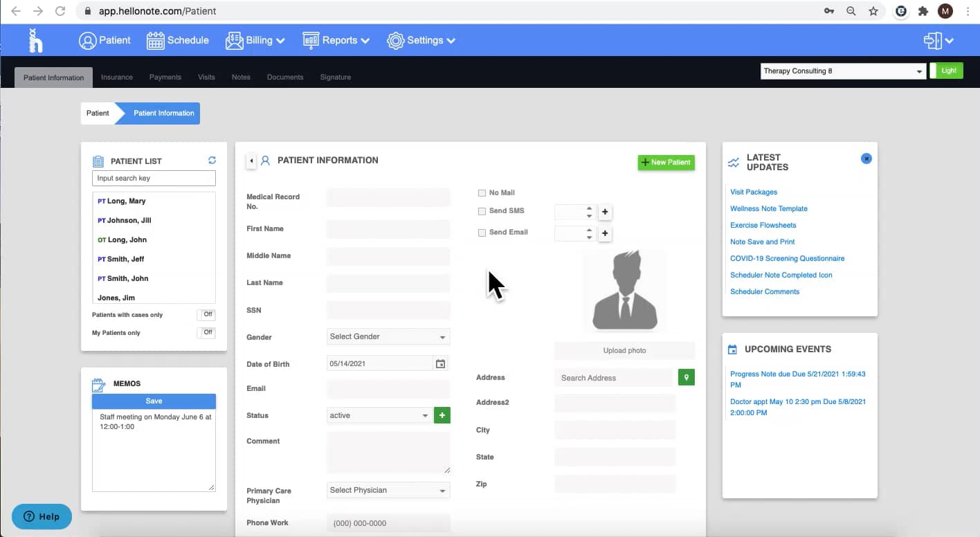Toggle the Light theme button
The width and height of the screenshot is (980, 537).
pos(946,71)
